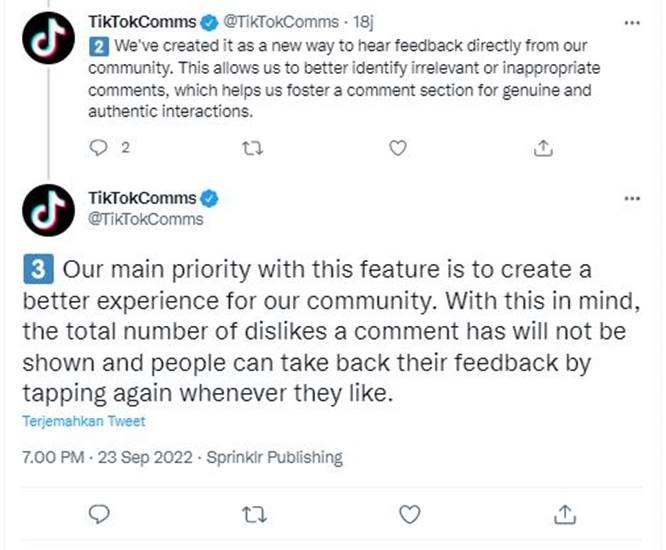Reply to the first TikTokComms tweet
Screen dimensions: 666x550
98,148
